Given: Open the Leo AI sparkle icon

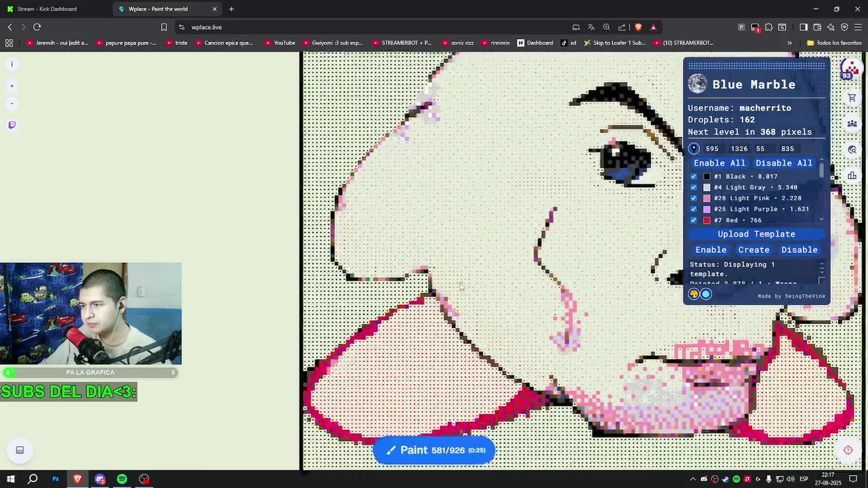Looking at the screenshot, I should pos(831,27).
